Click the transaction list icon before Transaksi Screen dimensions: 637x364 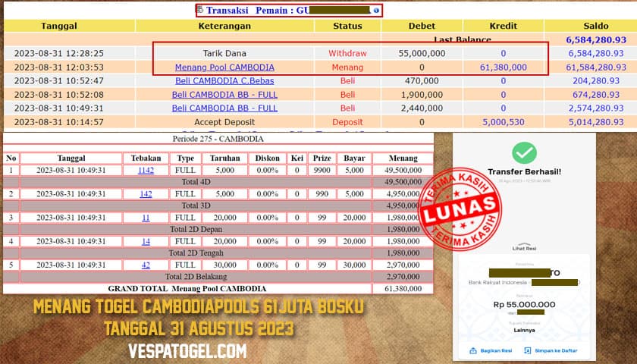[199, 11]
